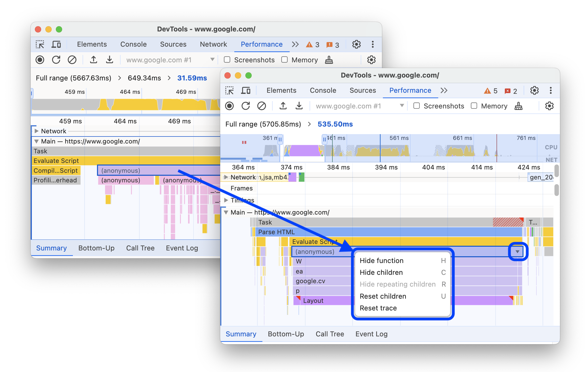Viewport: 588px width, 372px height.
Task: Select the Bottom-Up tab
Action: click(285, 334)
